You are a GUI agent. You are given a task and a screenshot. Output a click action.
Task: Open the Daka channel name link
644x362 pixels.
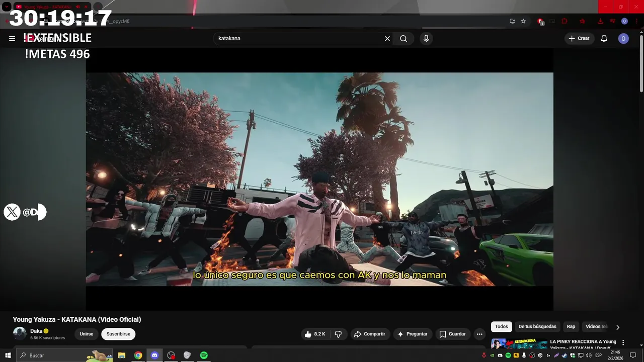point(36,331)
